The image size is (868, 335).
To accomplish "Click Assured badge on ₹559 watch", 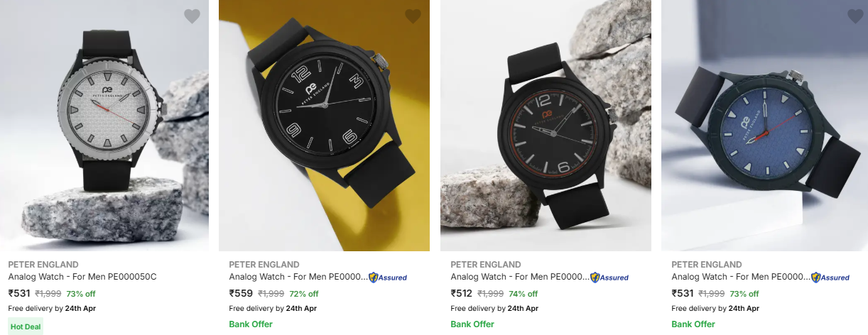I will [388, 278].
